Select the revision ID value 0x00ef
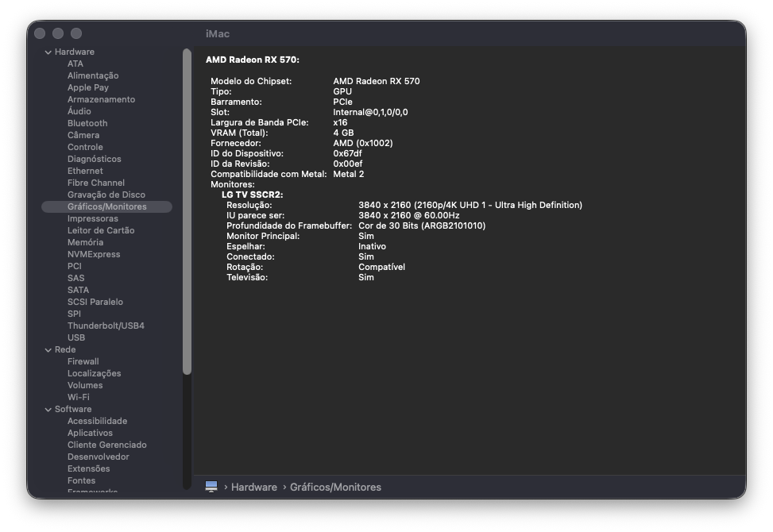Screen dimensions: 773x532 point(347,164)
